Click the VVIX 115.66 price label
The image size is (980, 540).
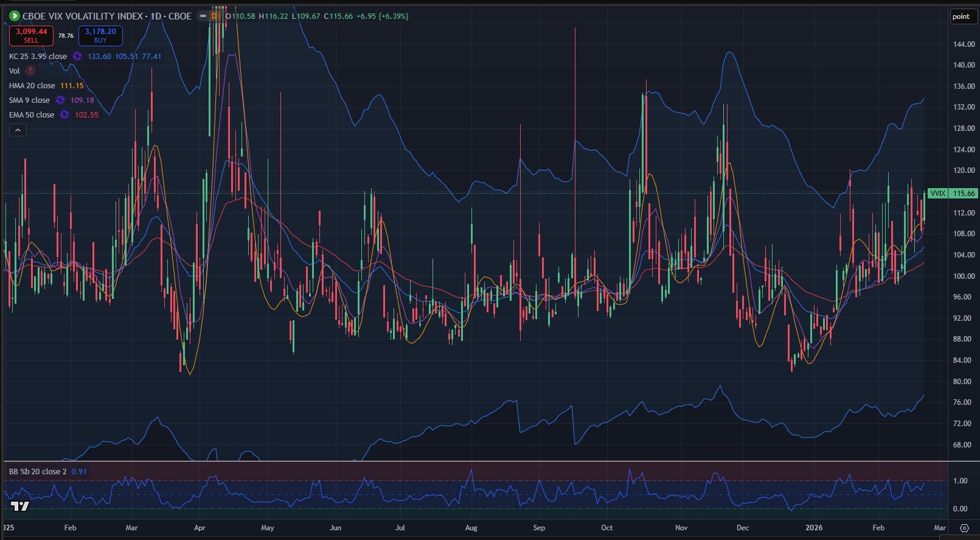click(952, 193)
